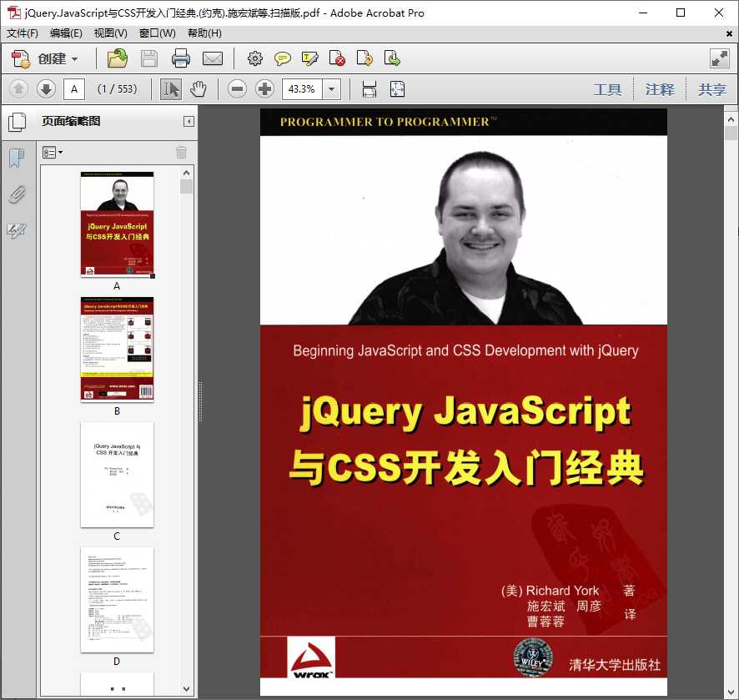Open the 视图(V) menu
Image resolution: width=739 pixels, height=700 pixels.
click(x=110, y=33)
